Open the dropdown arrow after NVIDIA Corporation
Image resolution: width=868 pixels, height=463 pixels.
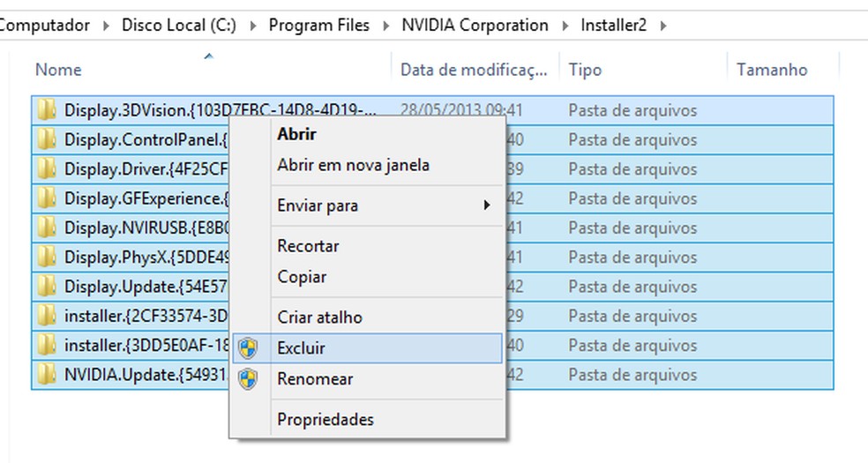(x=565, y=25)
